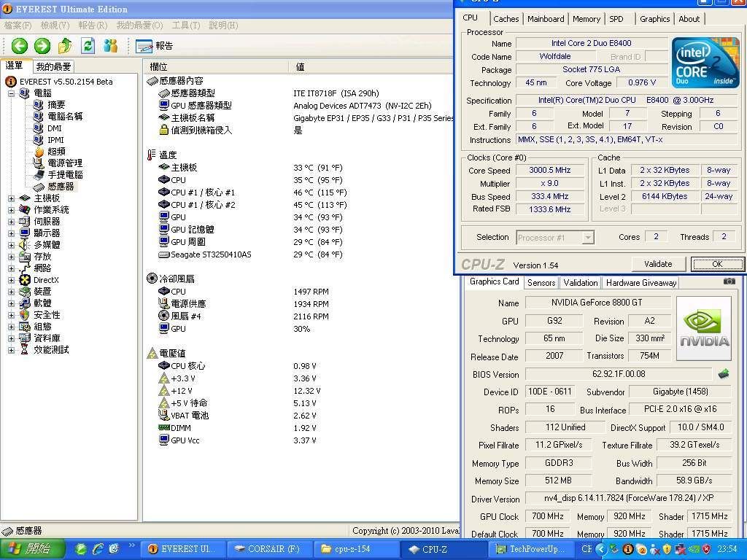Switch to the Caches tab in CPU-Z

click(506, 19)
